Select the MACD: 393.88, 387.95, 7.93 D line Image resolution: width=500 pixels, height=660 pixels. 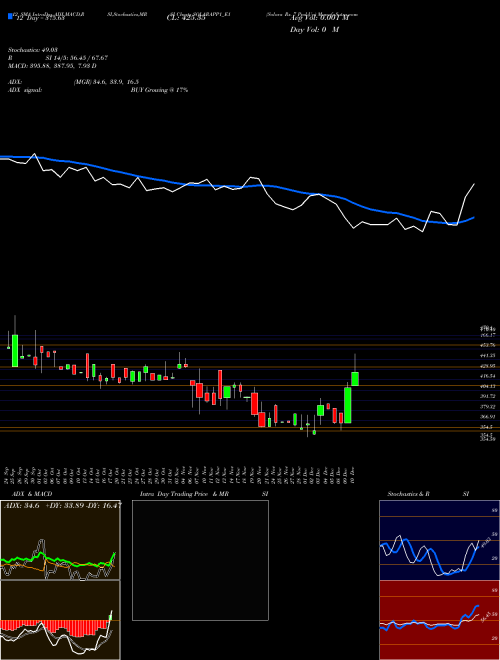52,66
